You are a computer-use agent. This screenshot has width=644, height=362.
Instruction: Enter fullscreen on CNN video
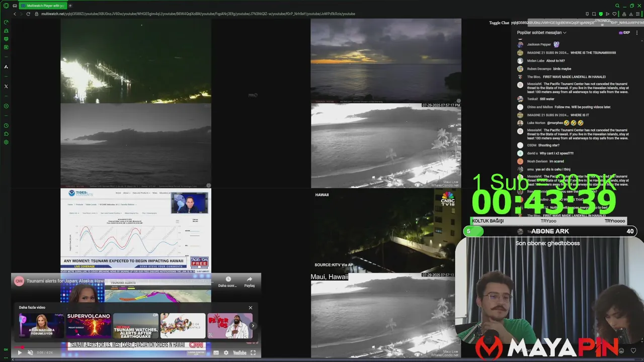(x=253, y=352)
